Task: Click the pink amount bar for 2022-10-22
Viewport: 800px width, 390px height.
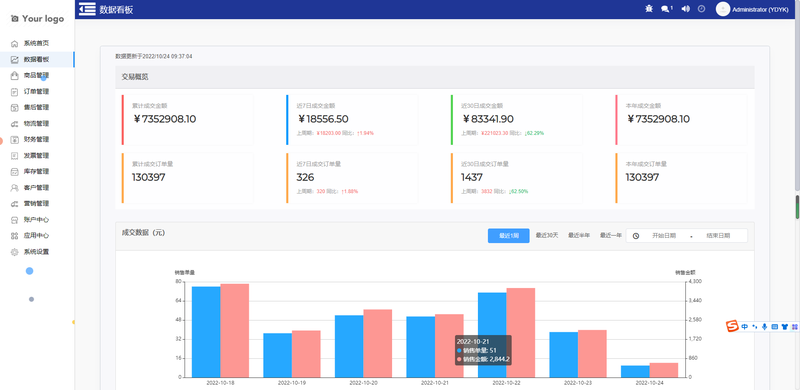Action: pos(521,332)
